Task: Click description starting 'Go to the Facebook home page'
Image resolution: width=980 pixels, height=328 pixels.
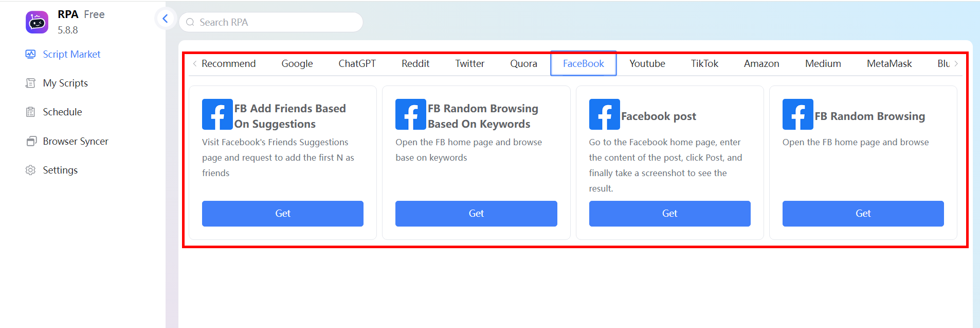Action: point(665,165)
